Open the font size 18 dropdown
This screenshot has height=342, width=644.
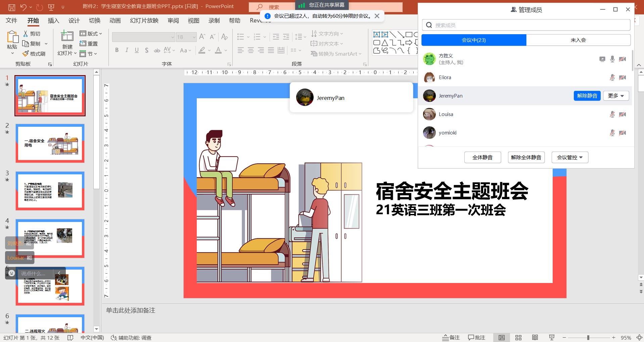[194, 37]
